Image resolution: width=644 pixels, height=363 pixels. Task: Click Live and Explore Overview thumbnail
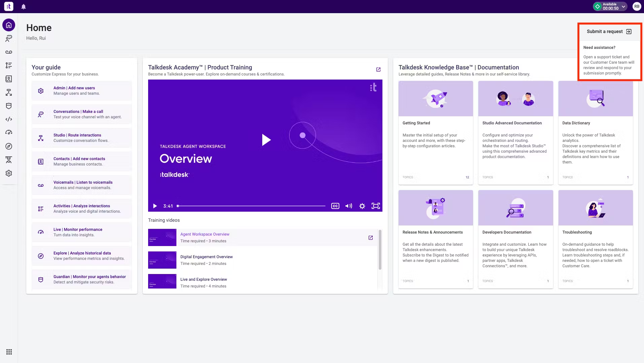coord(162,281)
